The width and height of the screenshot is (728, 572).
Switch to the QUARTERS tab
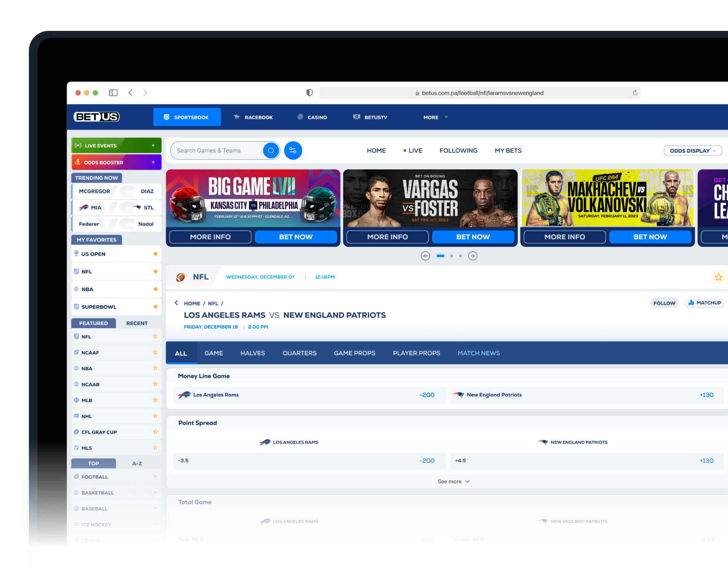[x=299, y=353]
